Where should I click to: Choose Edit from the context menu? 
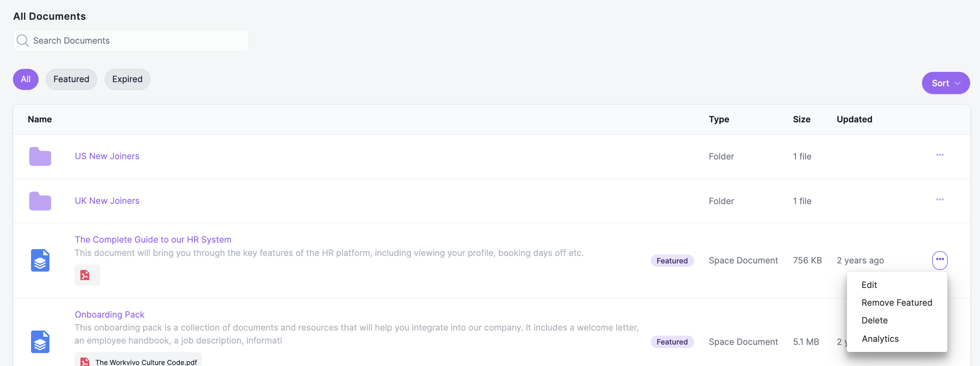point(869,285)
